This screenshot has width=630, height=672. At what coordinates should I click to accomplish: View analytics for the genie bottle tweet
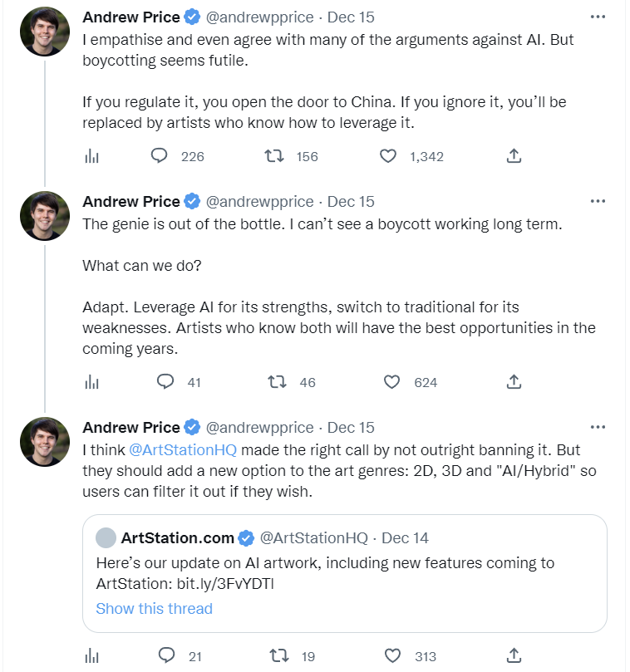click(91, 382)
